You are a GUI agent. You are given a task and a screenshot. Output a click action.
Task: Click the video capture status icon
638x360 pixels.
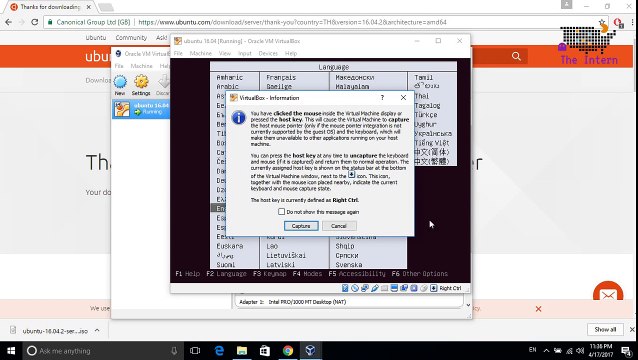point(404,288)
